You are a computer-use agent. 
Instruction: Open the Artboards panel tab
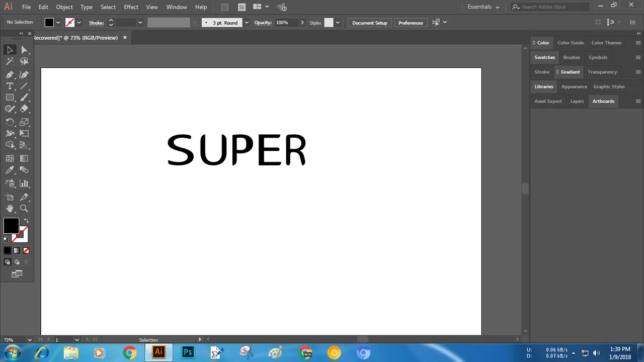(x=603, y=101)
